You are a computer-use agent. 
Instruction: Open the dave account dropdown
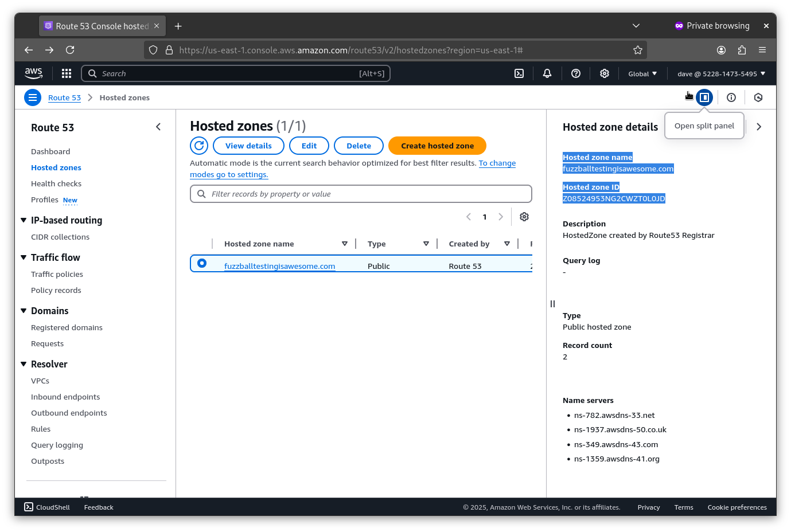pyautogui.click(x=721, y=73)
